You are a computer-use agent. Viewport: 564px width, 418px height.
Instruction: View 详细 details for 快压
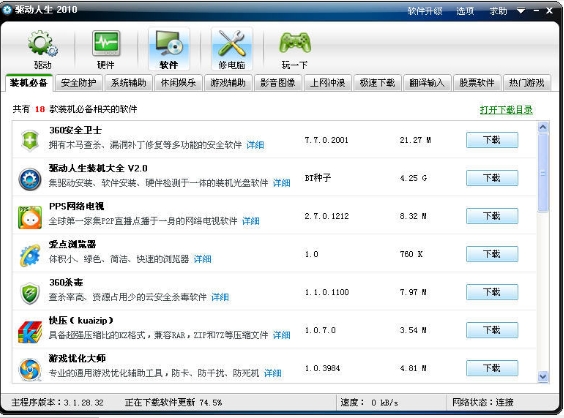click(282, 336)
